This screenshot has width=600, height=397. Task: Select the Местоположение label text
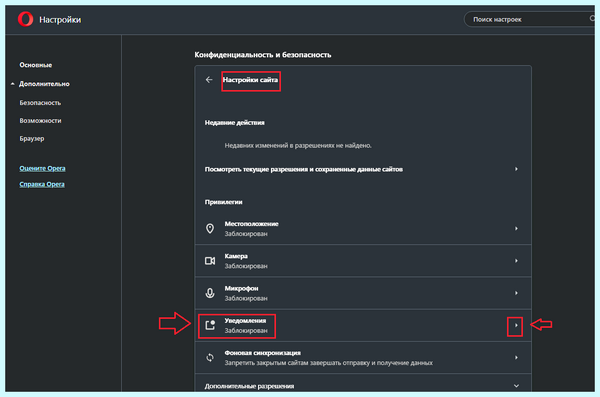pos(251,224)
